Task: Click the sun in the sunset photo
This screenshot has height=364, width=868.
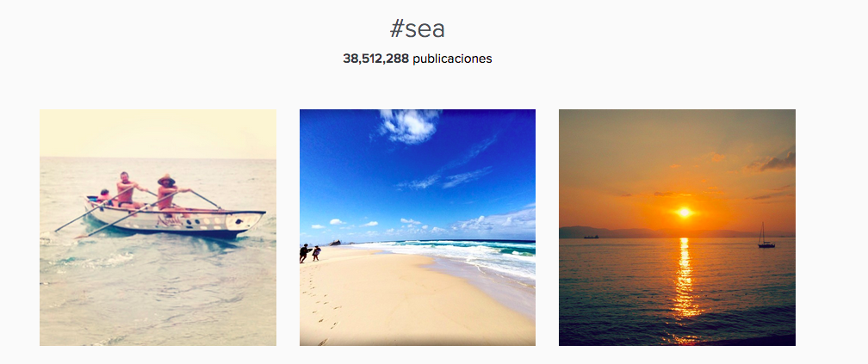Action: point(685,213)
